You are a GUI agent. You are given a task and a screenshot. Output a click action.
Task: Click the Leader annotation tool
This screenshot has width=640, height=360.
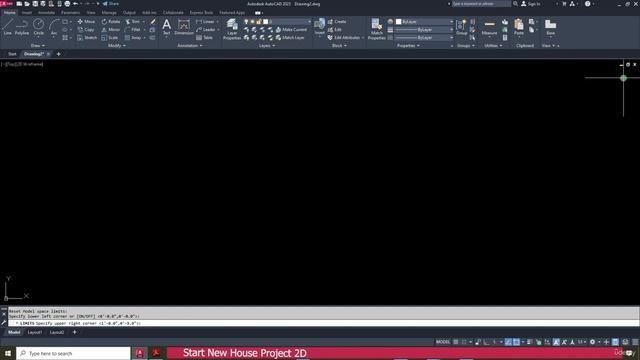(x=205, y=30)
